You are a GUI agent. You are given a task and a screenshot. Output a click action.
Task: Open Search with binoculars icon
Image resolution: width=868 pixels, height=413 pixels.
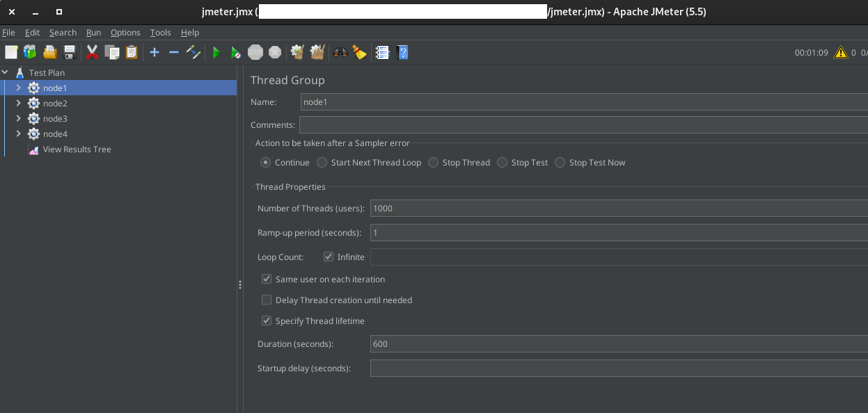[x=340, y=52]
